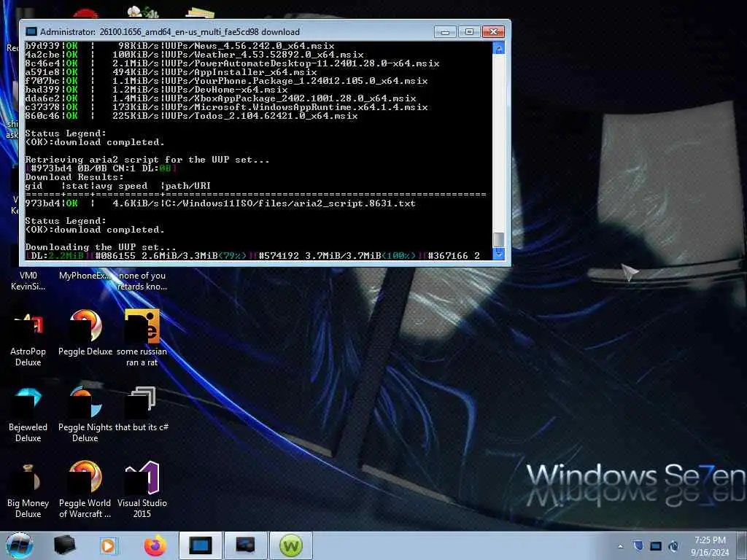Click the 'Download Results:' line
The height and width of the screenshot is (560, 747).
[x=74, y=177]
